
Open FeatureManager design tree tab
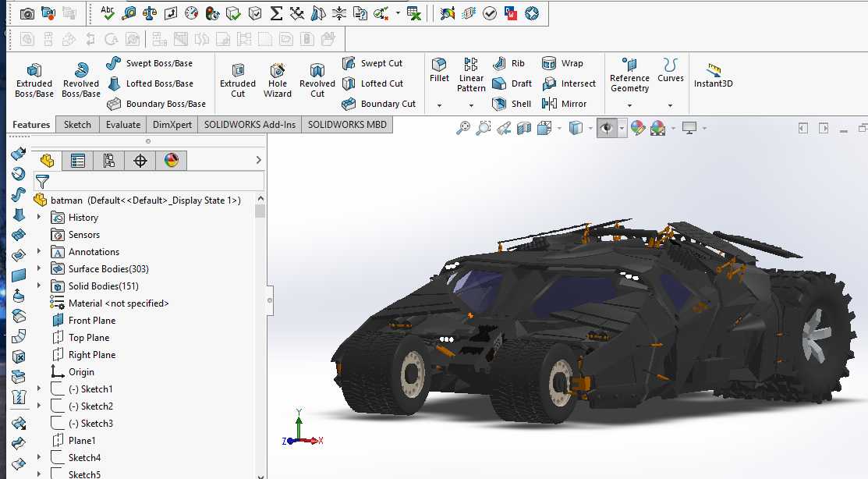tap(47, 161)
